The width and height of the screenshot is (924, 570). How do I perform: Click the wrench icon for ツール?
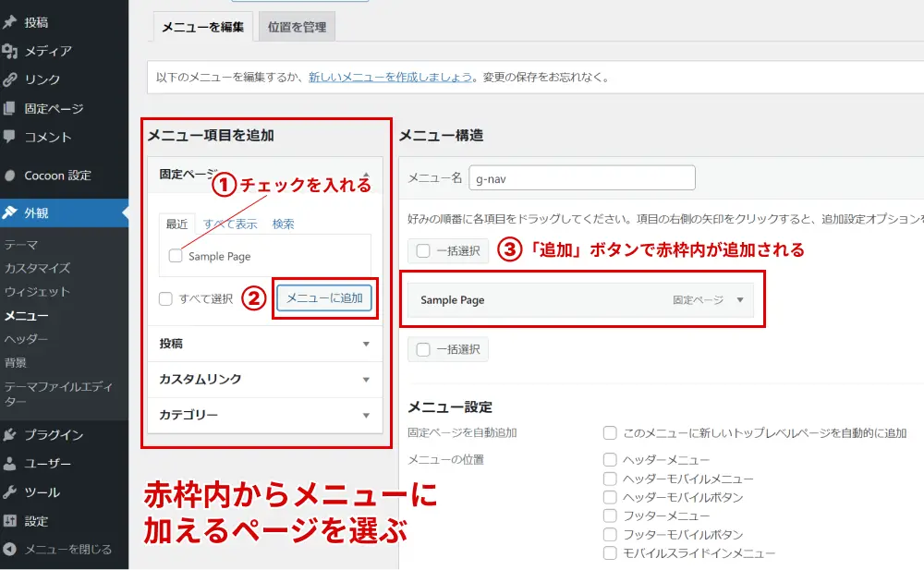point(9,491)
